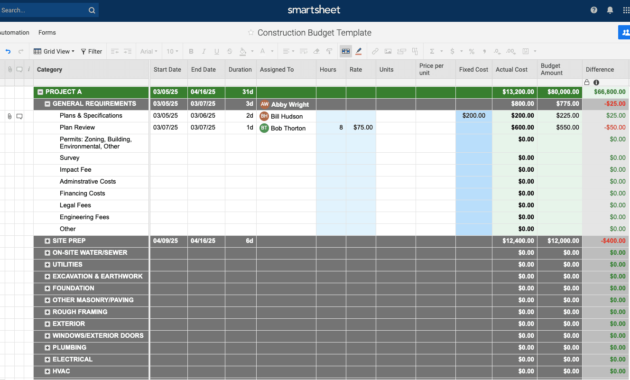This screenshot has width=630, height=380.
Task: Click attachment icon on Plans & Specifications row
Action: coord(10,116)
